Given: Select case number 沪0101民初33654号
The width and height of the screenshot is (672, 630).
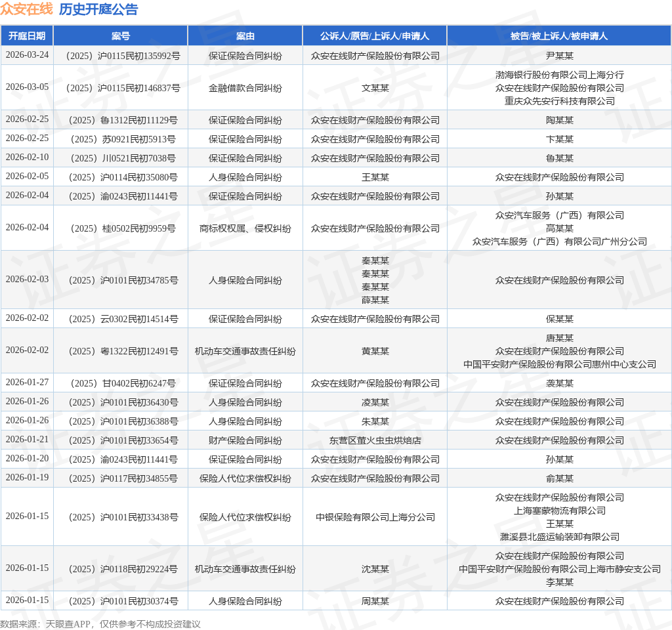Looking at the screenshot, I should click(123, 440).
